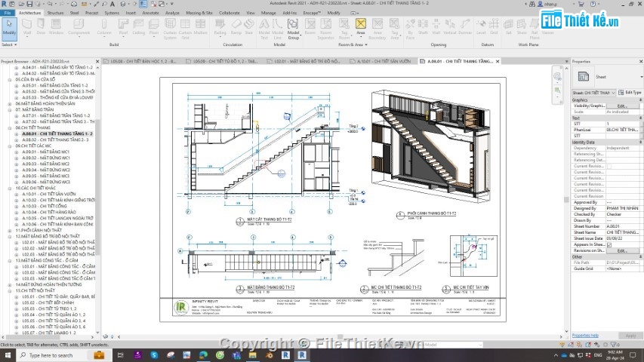Open the Sheet: CHI TIẾT THANG instance dropdown
Image resolution: width=644 pixels, height=362 pixels.
pos(594,93)
